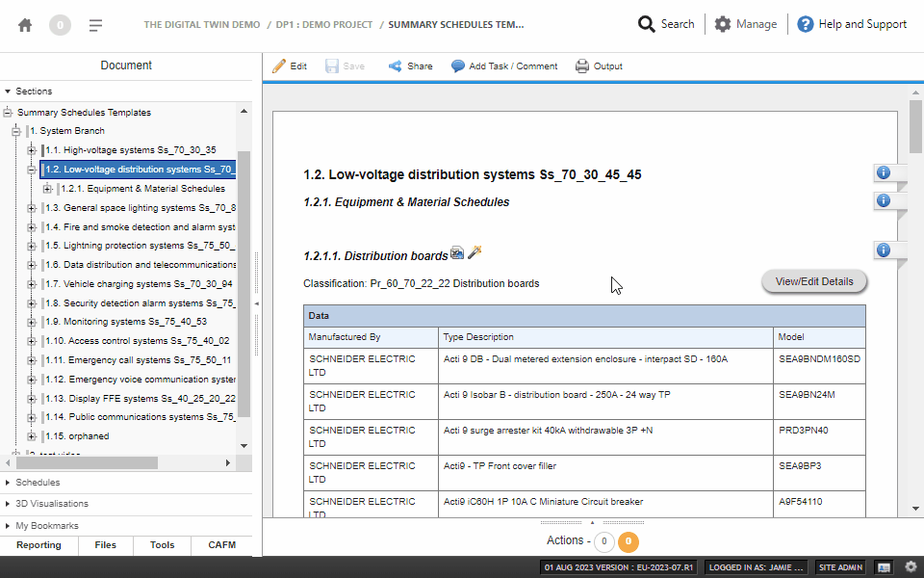Switch to the Files tab
The image size is (924, 578).
105,544
